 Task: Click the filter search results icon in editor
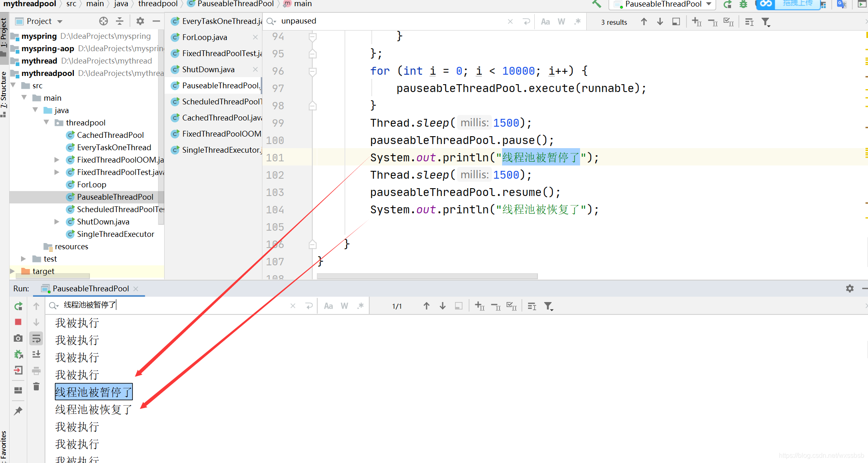[x=766, y=22]
